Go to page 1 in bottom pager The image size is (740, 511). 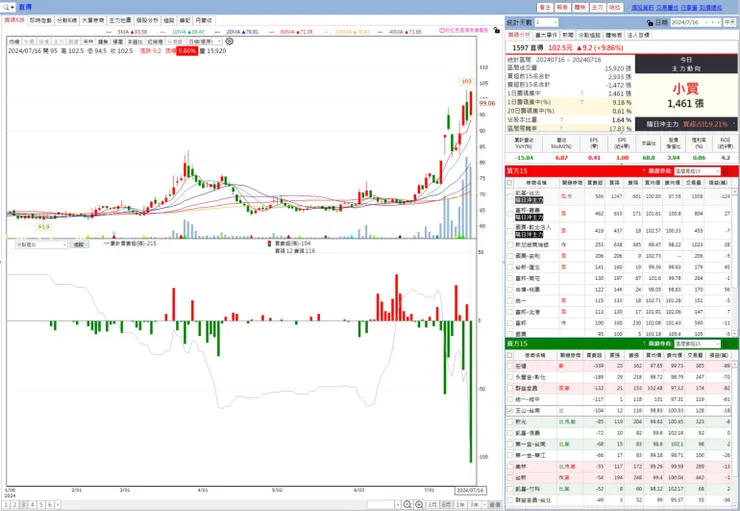(6, 504)
